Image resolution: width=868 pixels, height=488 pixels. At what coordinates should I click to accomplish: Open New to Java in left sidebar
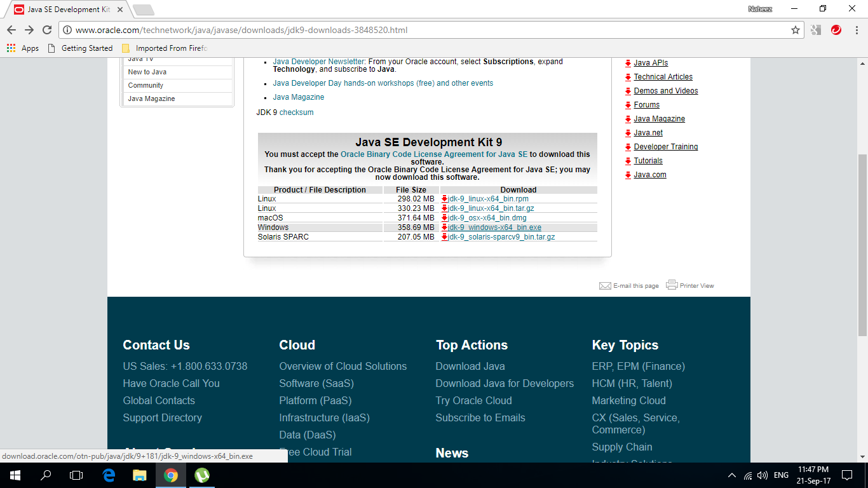coord(147,72)
